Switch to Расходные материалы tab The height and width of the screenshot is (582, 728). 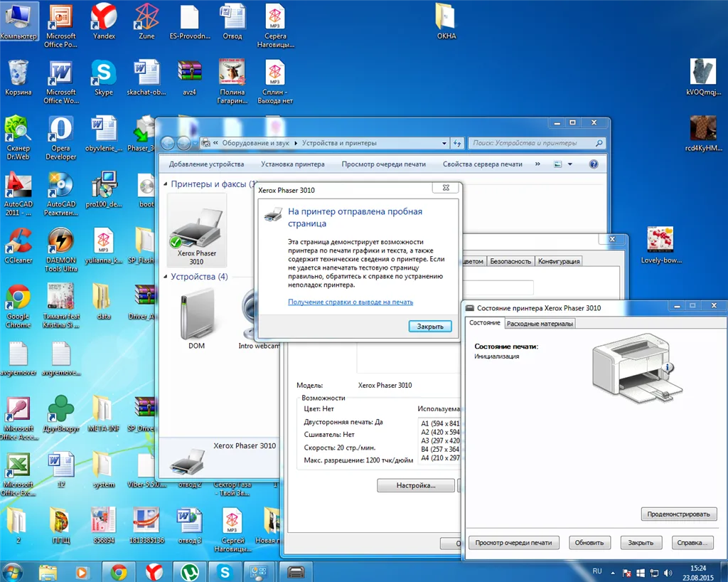[x=540, y=323]
